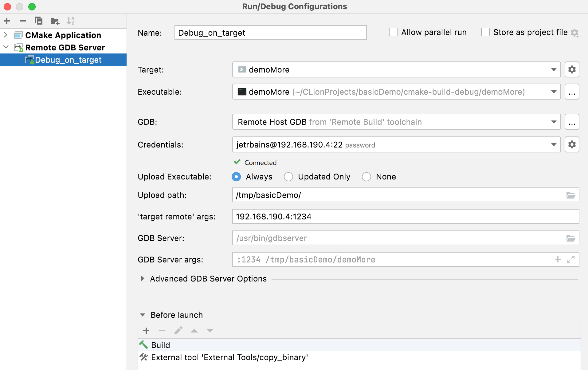
Task: Browse Upload path using folder icon
Action: click(571, 195)
